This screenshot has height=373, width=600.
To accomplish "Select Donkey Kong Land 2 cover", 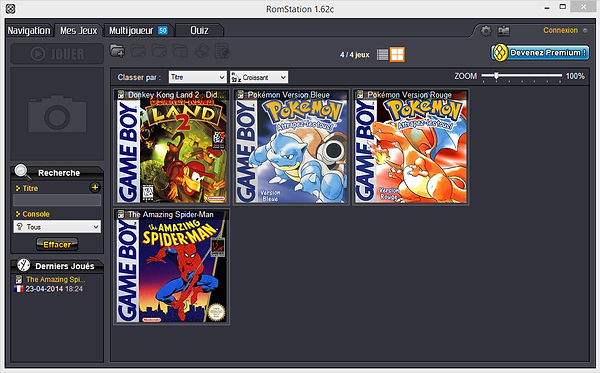I will pyautogui.click(x=172, y=147).
